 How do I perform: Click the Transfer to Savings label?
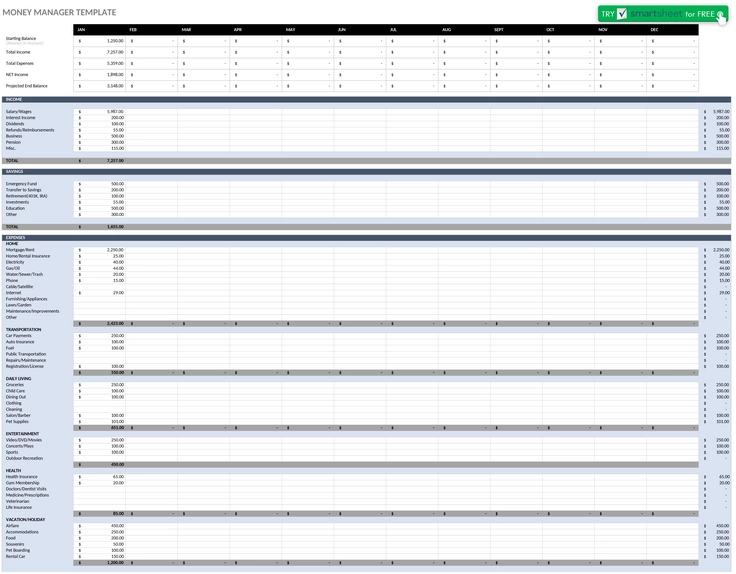coord(23,190)
